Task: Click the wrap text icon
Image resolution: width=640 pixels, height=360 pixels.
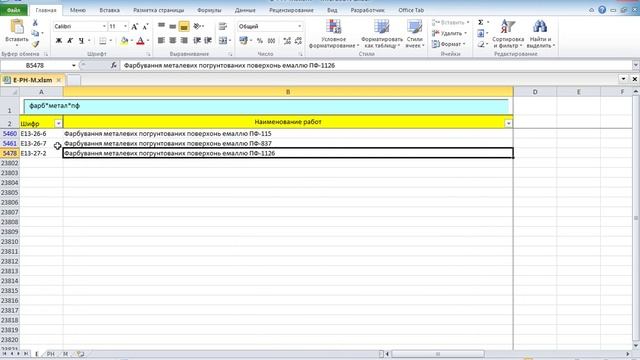Action: click(x=222, y=27)
